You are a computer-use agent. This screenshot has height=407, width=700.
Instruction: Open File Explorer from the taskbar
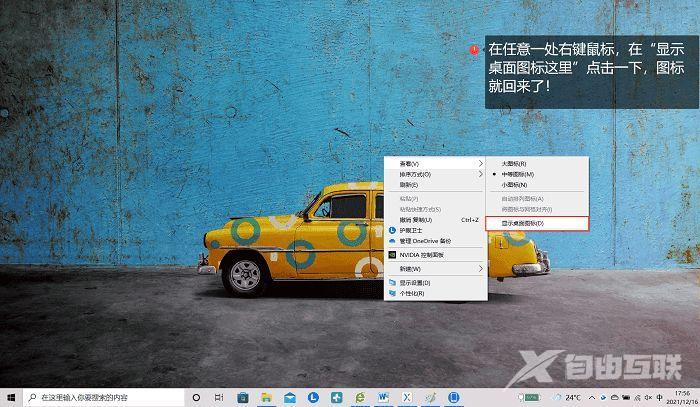267,397
